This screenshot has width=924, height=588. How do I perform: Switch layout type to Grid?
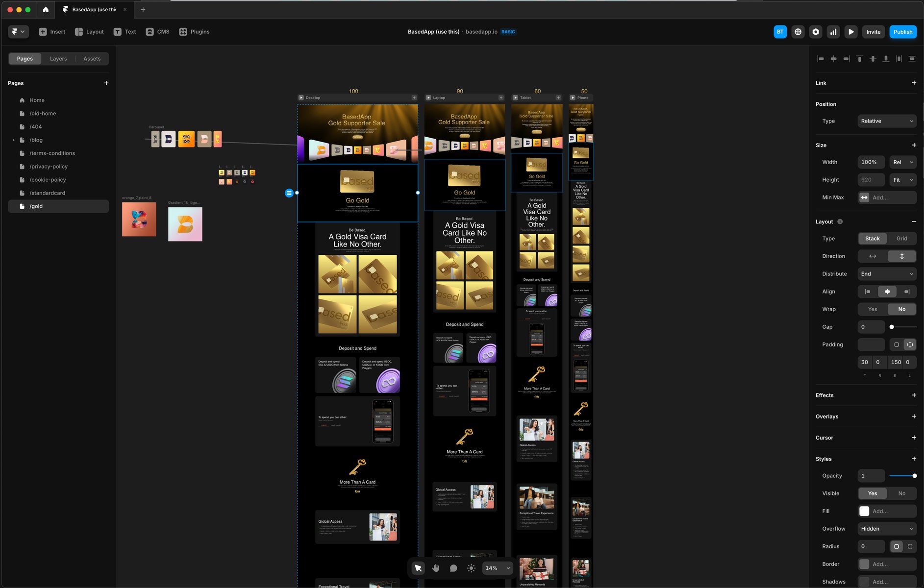pyautogui.click(x=901, y=239)
